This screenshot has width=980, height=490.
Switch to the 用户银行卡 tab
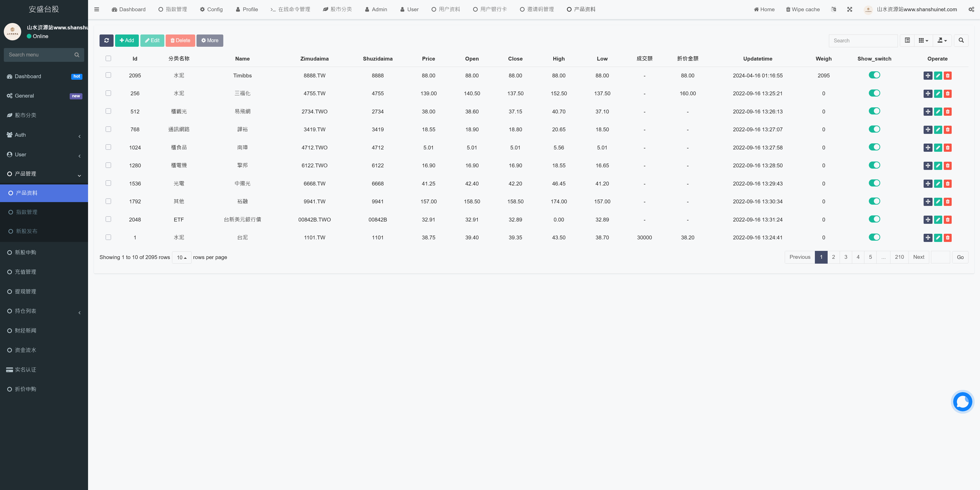pos(490,9)
